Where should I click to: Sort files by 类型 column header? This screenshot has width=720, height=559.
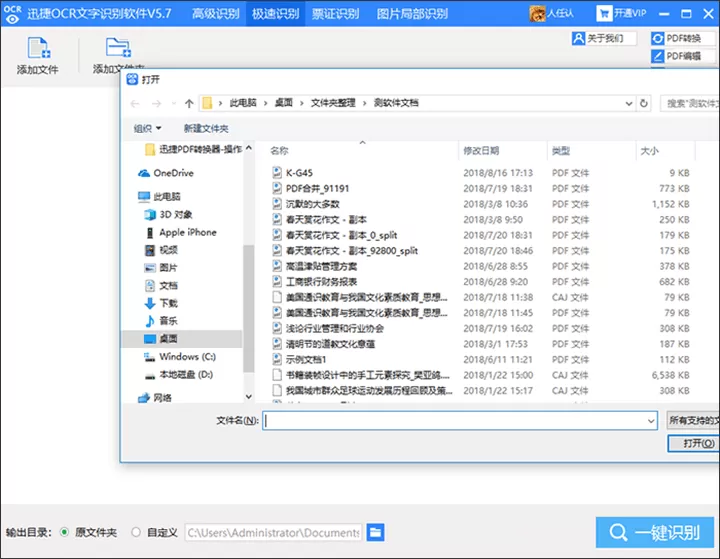coord(561,151)
